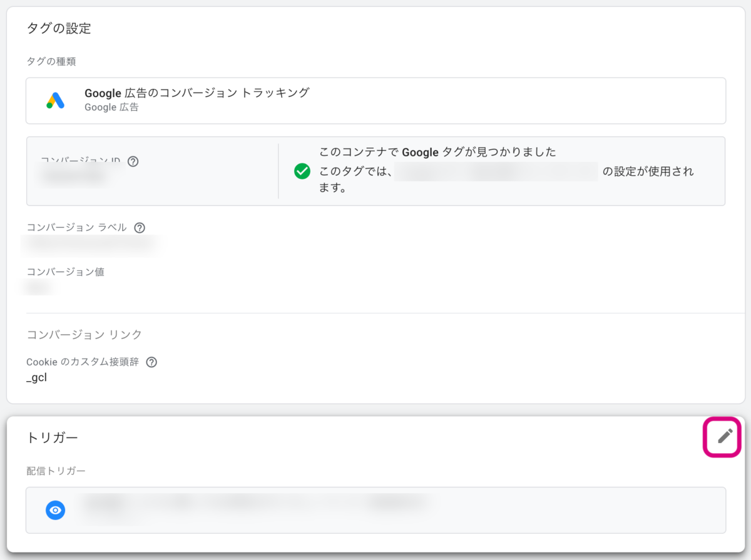Viewport: 751px width, 560px height.
Task: Click the green checkmark status icon
Action: [x=302, y=171]
